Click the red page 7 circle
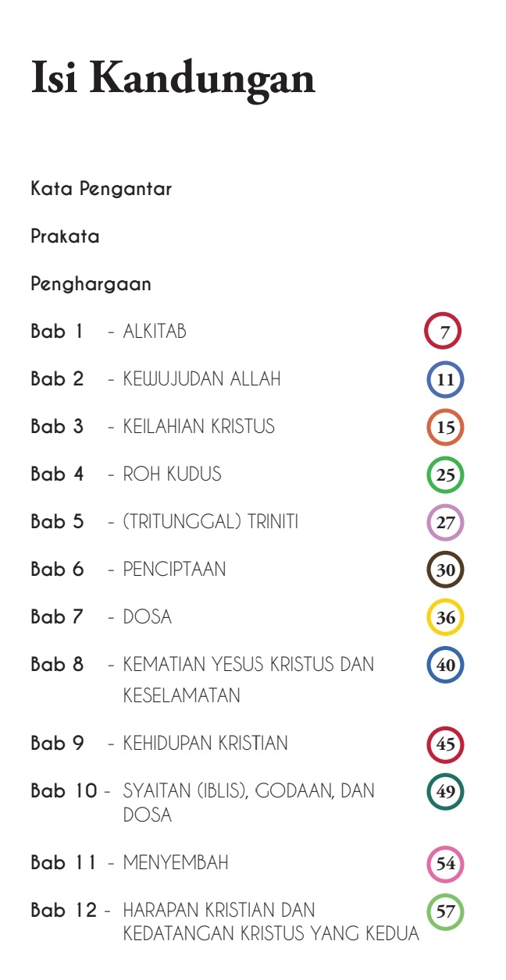 [x=444, y=332]
